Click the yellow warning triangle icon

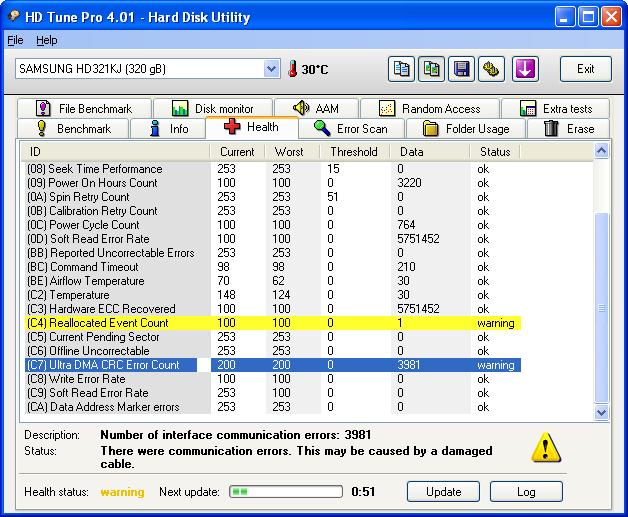click(x=545, y=447)
